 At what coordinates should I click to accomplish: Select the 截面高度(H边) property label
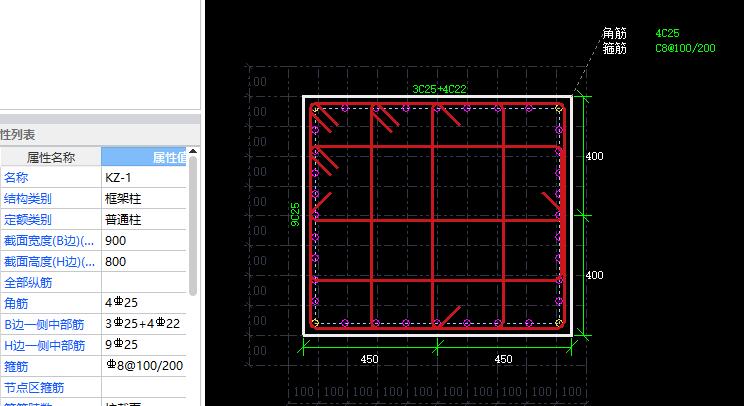tap(51, 261)
